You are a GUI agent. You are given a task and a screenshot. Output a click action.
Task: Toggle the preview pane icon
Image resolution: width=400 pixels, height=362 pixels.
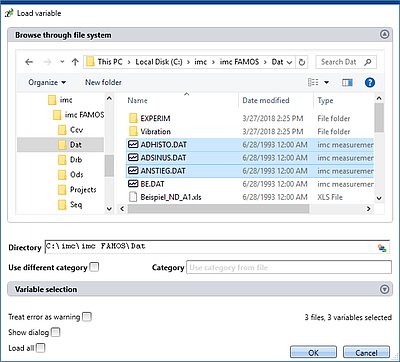click(347, 82)
